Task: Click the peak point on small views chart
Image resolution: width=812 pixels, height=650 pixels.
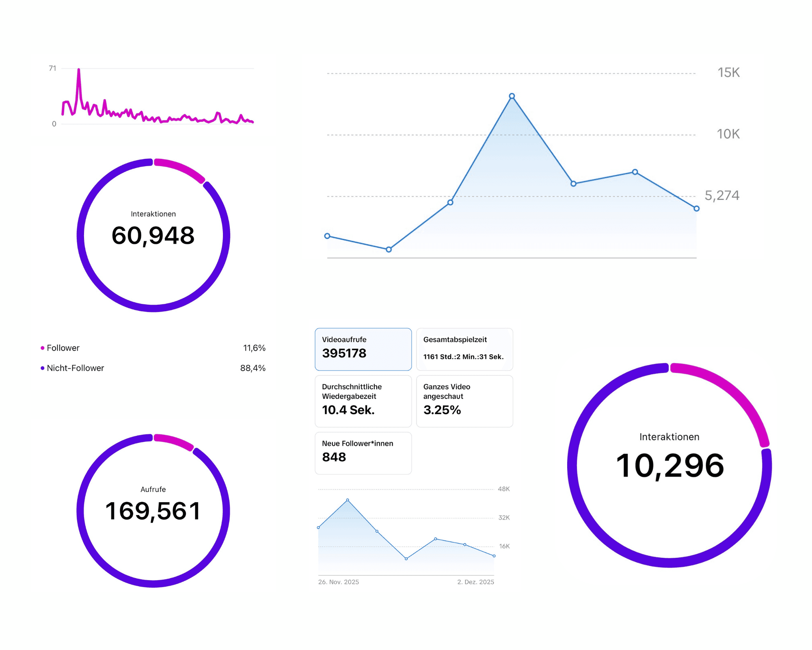Action: tap(348, 500)
